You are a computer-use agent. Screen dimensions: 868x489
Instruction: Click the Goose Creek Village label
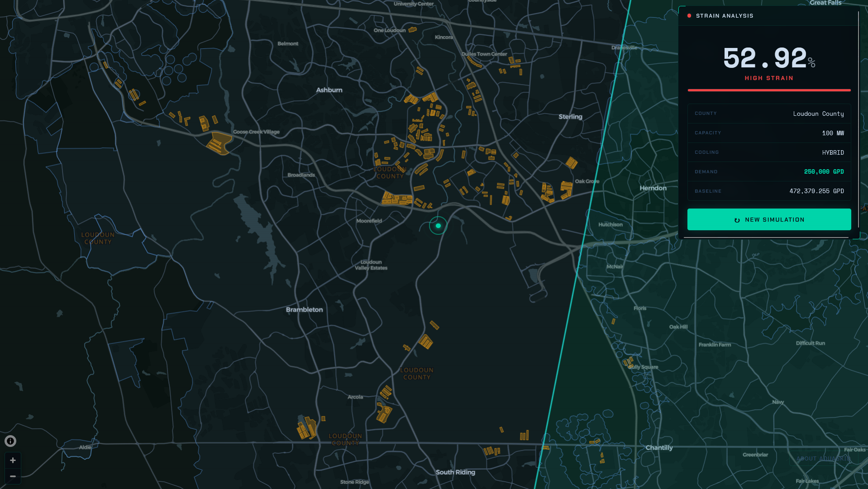(x=256, y=132)
